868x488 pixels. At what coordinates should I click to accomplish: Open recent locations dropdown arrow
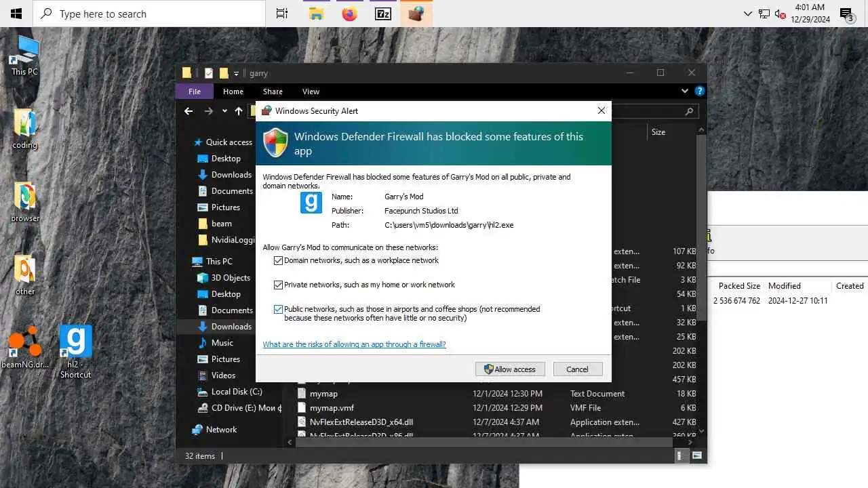(x=225, y=111)
